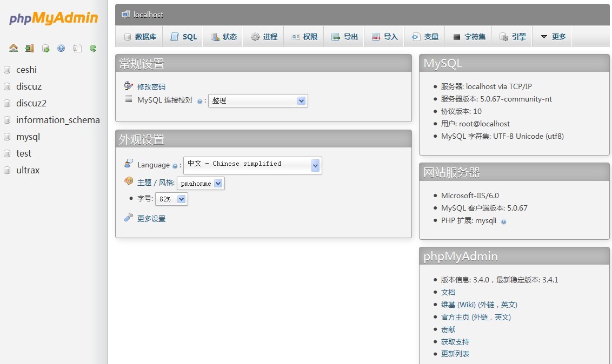Open the 更新列表 link
Screen dimensions: 612x364
pos(455,354)
